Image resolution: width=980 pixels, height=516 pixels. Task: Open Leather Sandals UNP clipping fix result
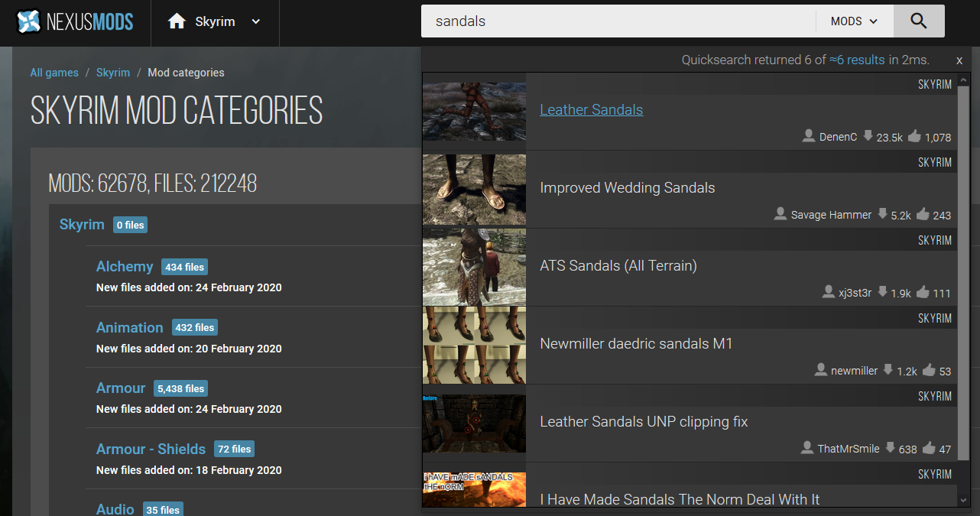click(644, 421)
